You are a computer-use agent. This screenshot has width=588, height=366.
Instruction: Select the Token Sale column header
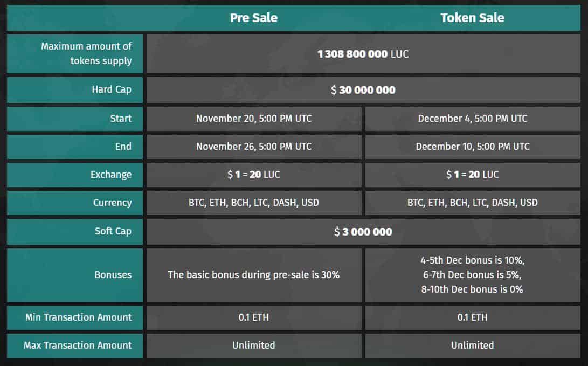[472, 18]
